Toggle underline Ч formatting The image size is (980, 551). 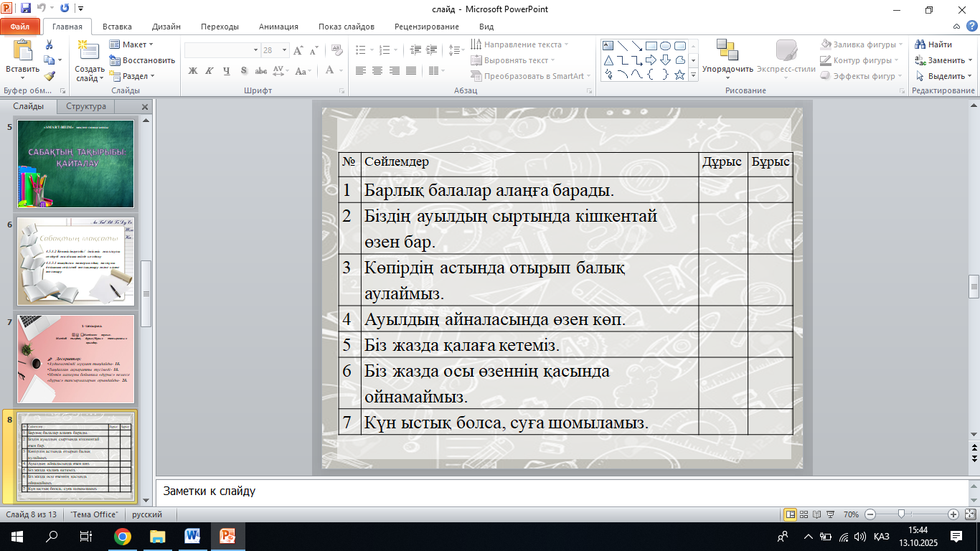(x=226, y=71)
